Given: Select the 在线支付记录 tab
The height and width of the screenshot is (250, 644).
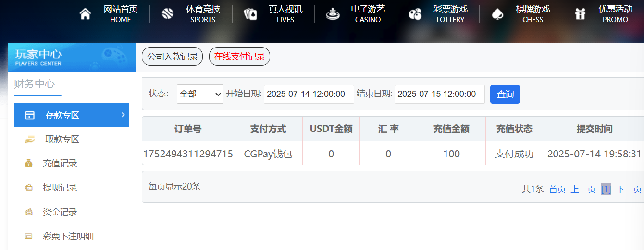Looking at the screenshot, I should [x=239, y=57].
